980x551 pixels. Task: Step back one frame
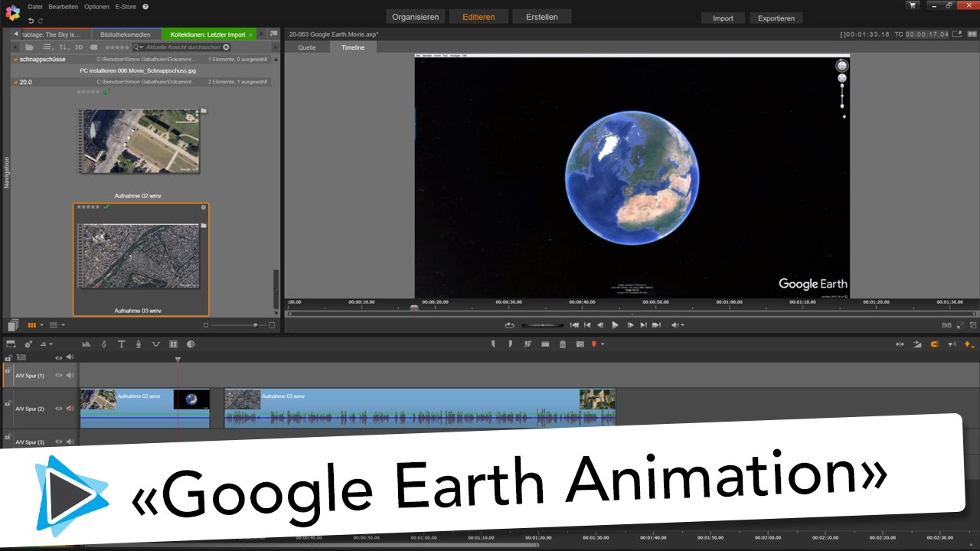[600, 325]
